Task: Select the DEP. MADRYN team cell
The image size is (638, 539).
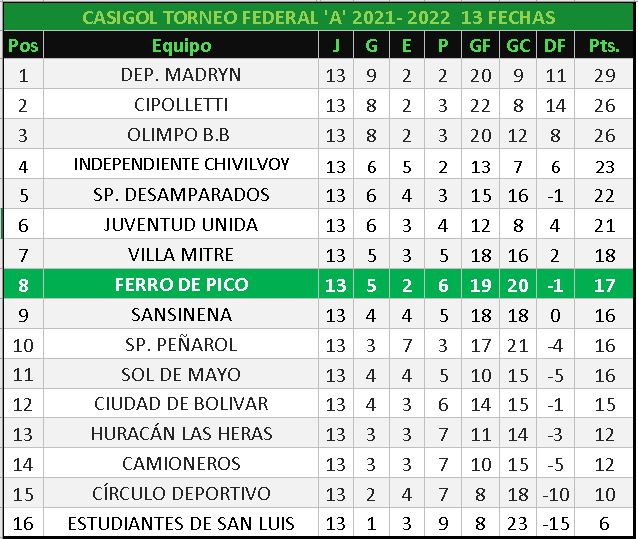Action: [181, 75]
